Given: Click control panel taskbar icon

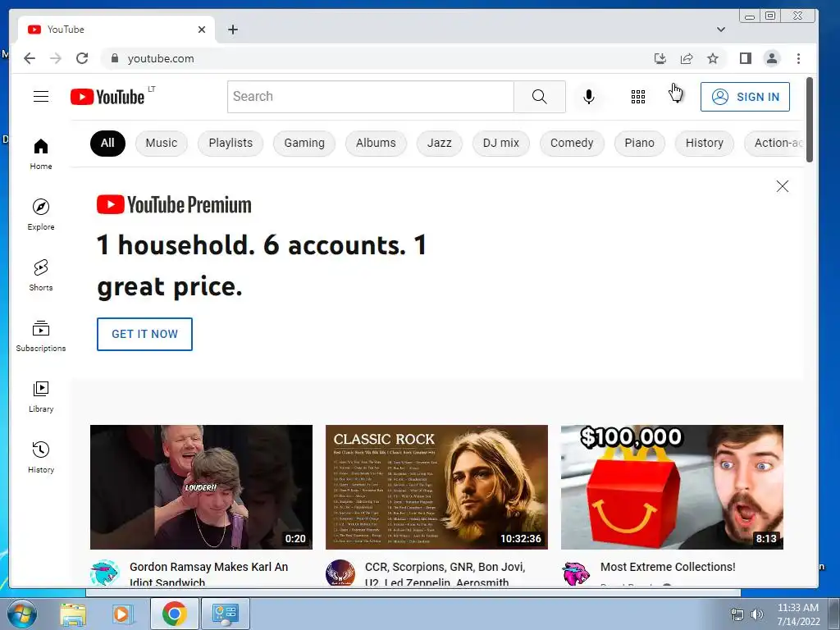Looking at the screenshot, I should point(225,614).
